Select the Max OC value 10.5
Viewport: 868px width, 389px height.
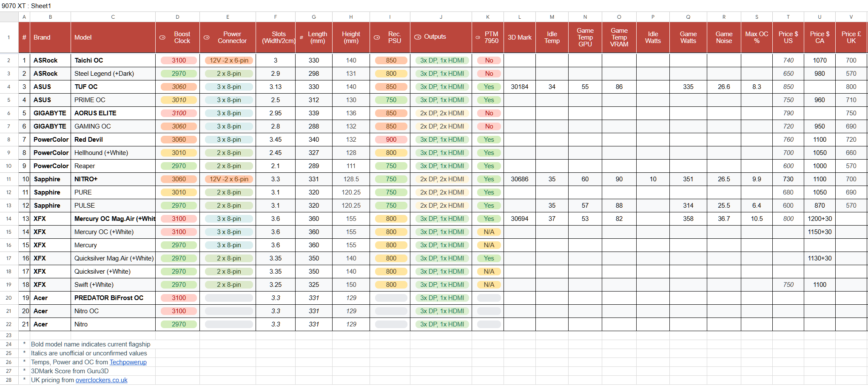pos(757,219)
